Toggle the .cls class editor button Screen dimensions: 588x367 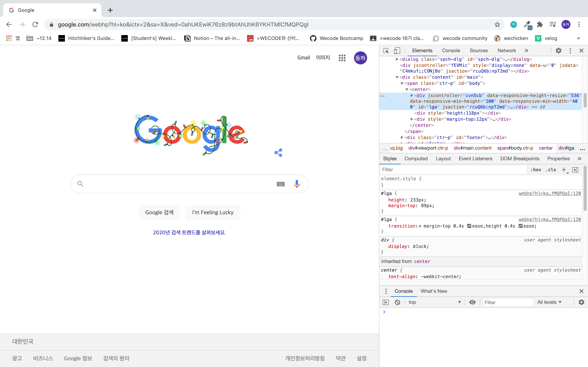(551, 170)
